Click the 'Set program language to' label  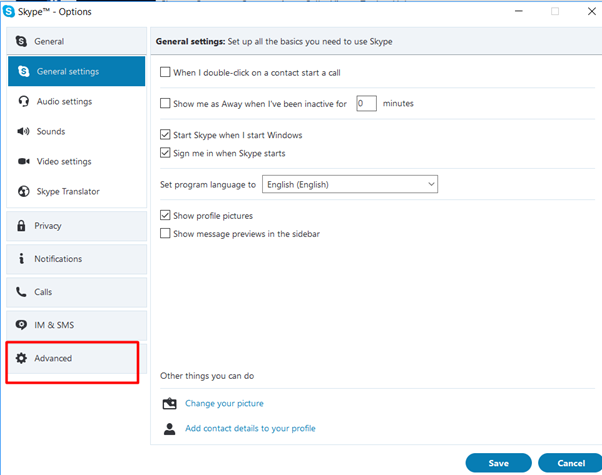pos(208,185)
